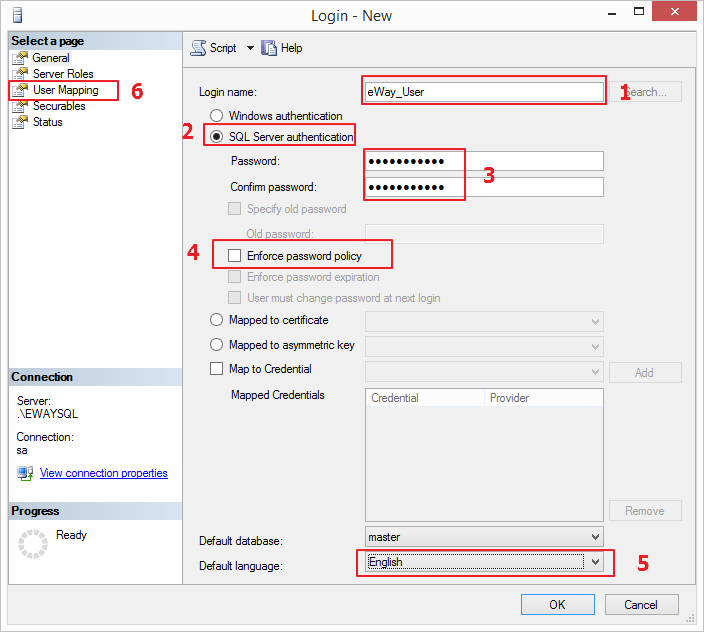Click the Script toolbar button

(x=214, y=48)
